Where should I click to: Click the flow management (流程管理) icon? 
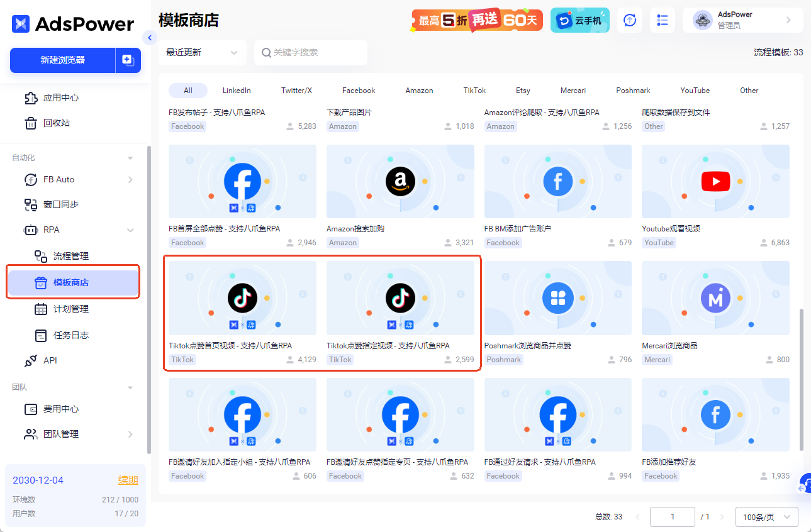(41, 256)
